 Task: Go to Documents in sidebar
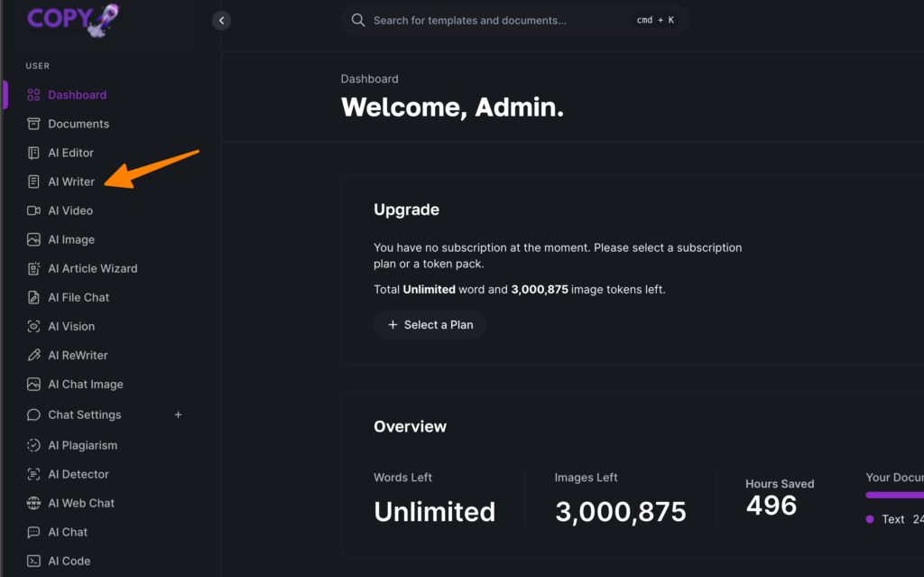pyautogui.click(x=78, y=124)
